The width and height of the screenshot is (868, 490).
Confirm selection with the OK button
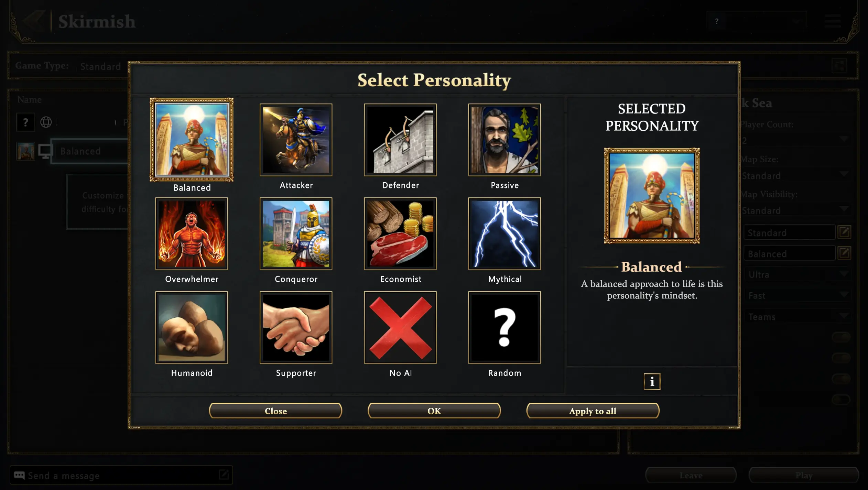coord(434,411)
